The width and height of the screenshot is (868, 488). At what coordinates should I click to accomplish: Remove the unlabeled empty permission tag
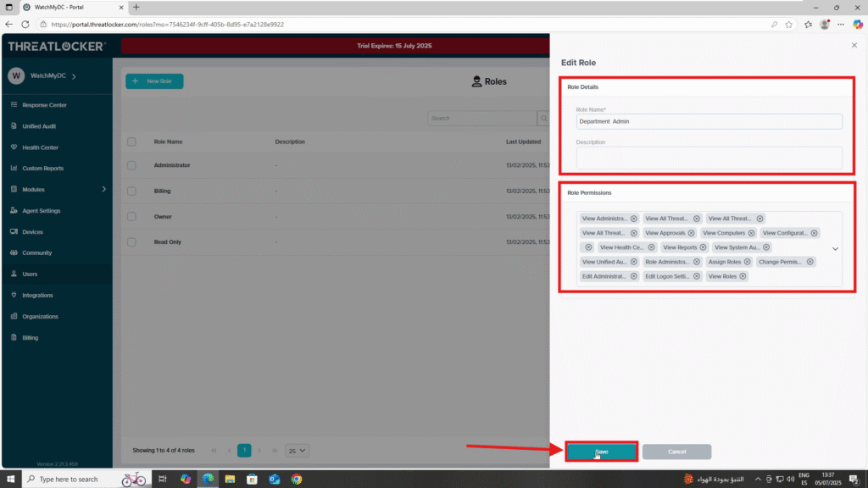coord(588,247)
